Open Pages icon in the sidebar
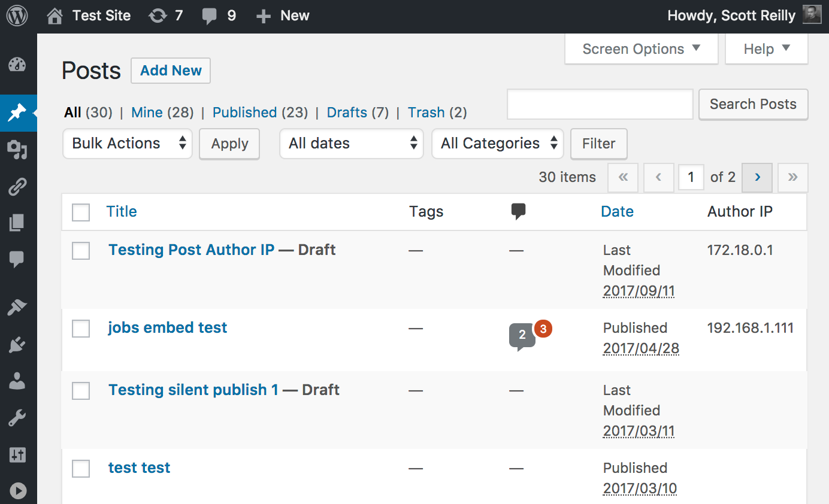This screenshot has width=829, height=504. tap(17, 223)
